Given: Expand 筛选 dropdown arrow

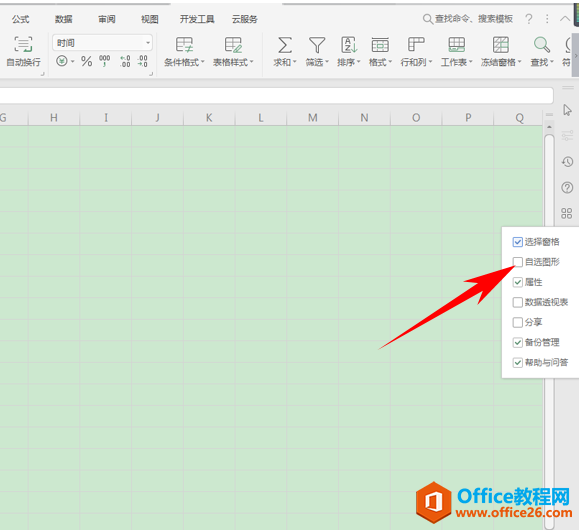Looking at the screenshot, I should pyautogui.click(x=327, y=62).
